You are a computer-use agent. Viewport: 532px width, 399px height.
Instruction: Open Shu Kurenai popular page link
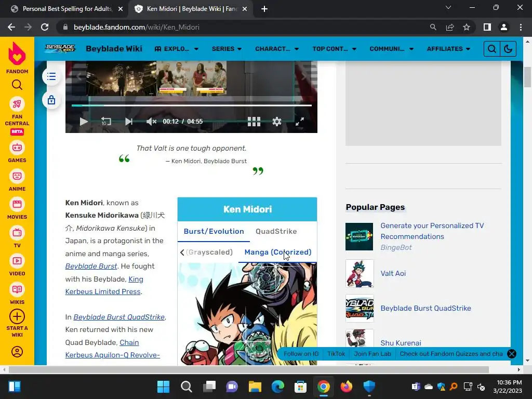click(x=401, y=343)
